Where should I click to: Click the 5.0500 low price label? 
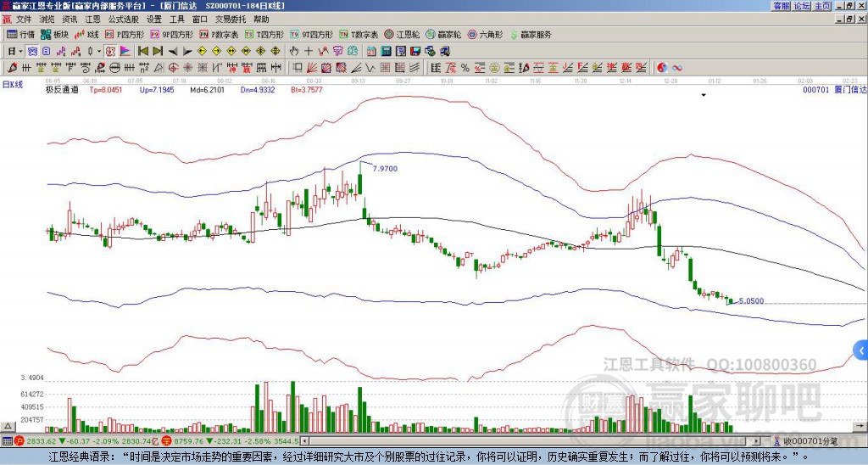coord(751,301)
